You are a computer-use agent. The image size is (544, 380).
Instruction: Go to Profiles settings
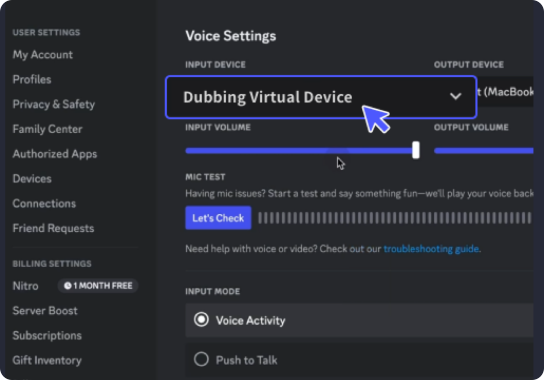(x=32, y=79)
